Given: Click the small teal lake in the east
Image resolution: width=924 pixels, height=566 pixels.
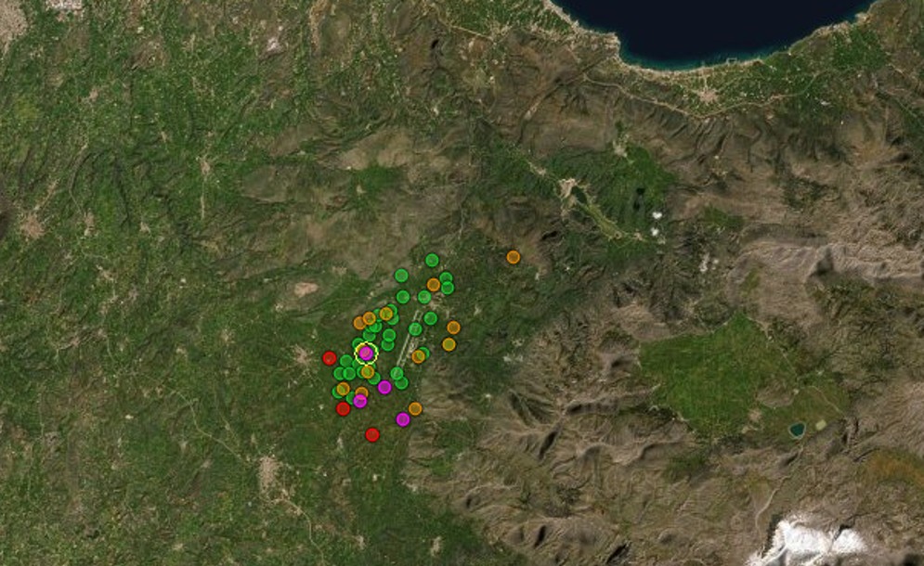Looking at the screenshot, I should click(x=797, y=430).
